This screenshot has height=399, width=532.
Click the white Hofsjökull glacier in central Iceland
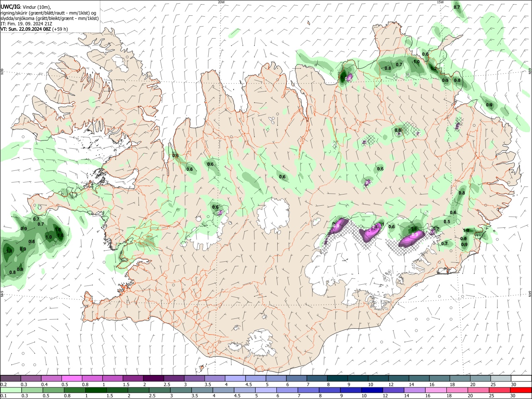273,215
